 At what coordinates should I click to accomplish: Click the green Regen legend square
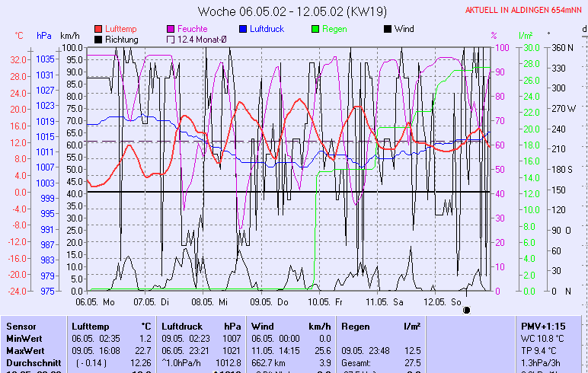pos(316,29)
